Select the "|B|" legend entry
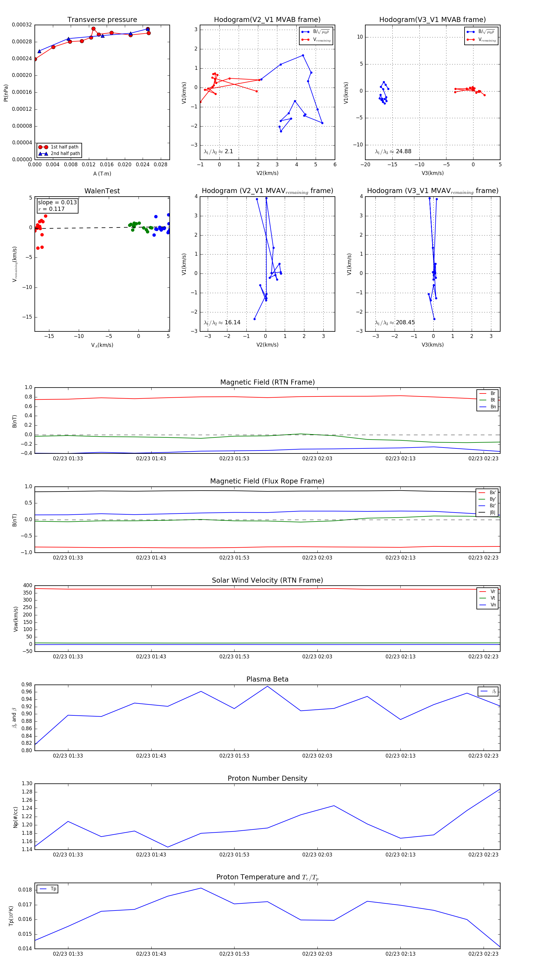The width and height of the screenshot is (535, 980). (x=487, y=513)
